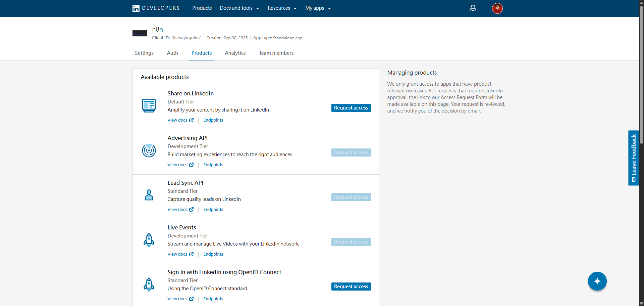Click the Live Events rocket icon
The width and height of the screenshot is (644, 306).
tap(149, 239)
